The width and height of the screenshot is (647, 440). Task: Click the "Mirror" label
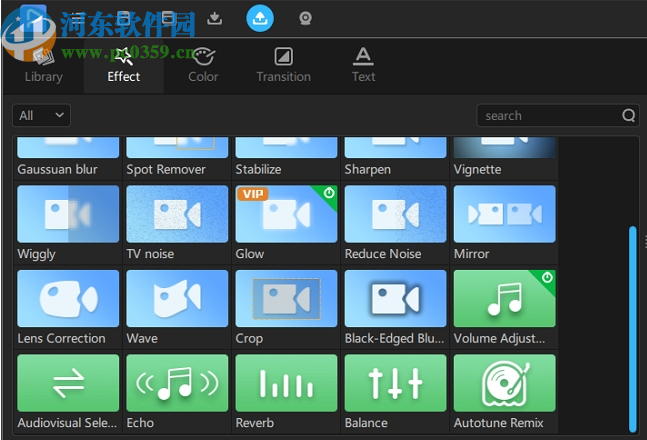pyautogui.click(x=471, y=254)
